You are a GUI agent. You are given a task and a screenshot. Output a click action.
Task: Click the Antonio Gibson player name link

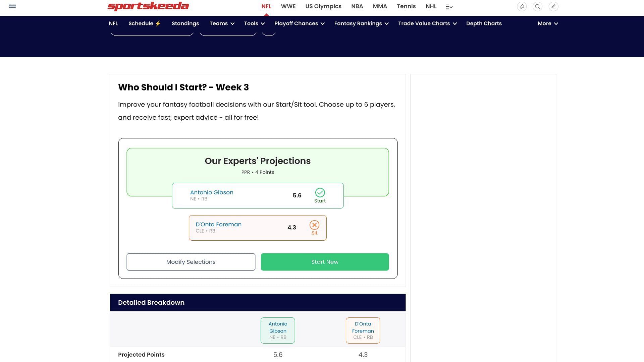[x=212, y=192]
